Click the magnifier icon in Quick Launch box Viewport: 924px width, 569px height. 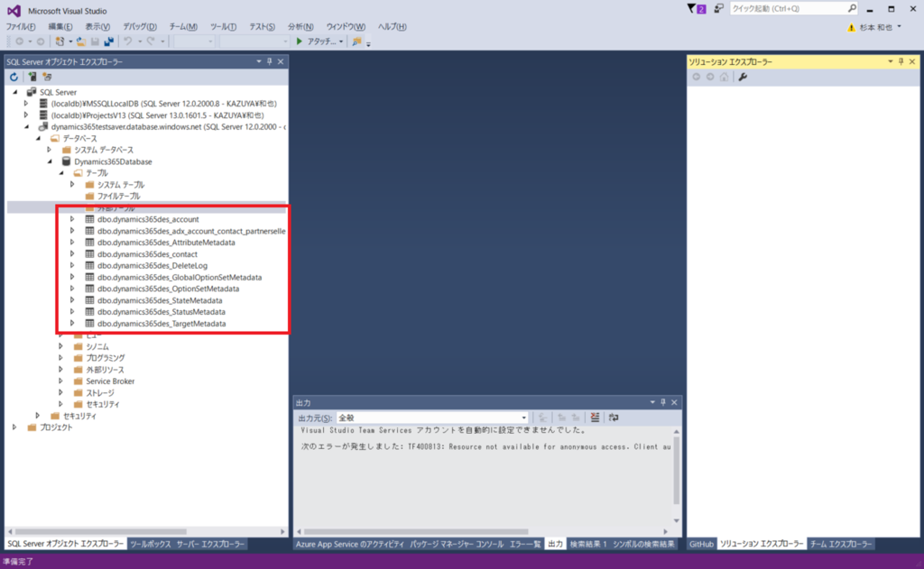(x=852, y=8)
